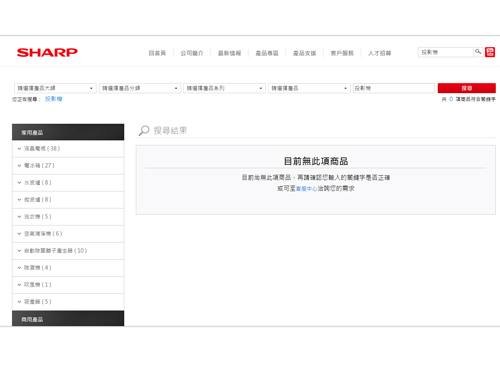This screenshot has width=500, height=375.
Task: Open the 請選擇產品 dropdown
Action: [309, 88]
